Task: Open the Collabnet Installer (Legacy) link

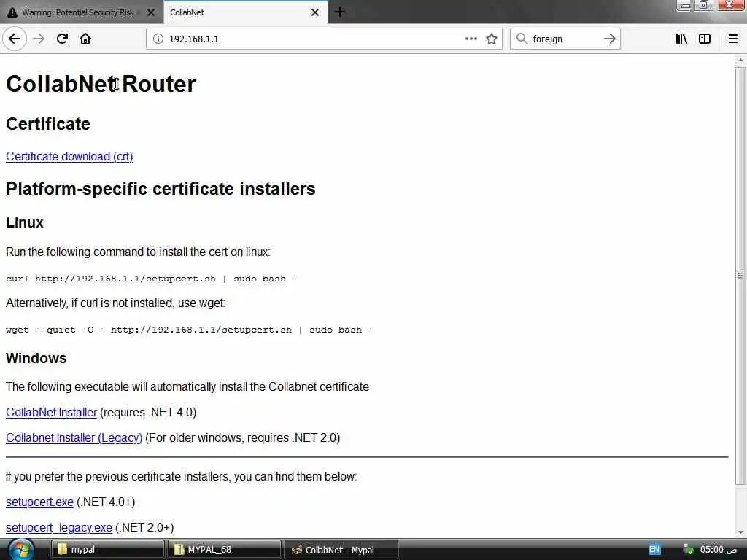Action: pos(74,437)
